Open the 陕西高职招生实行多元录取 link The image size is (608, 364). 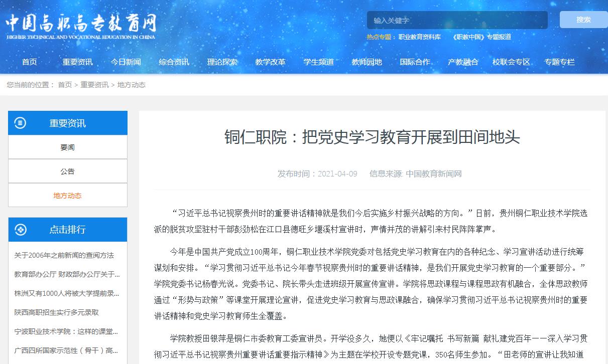57,312
